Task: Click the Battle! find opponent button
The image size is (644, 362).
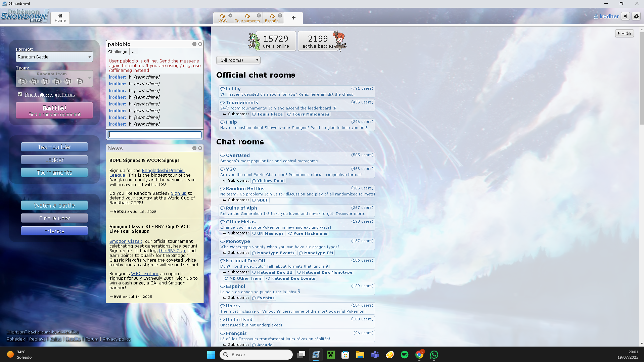Action: [54, 110]
